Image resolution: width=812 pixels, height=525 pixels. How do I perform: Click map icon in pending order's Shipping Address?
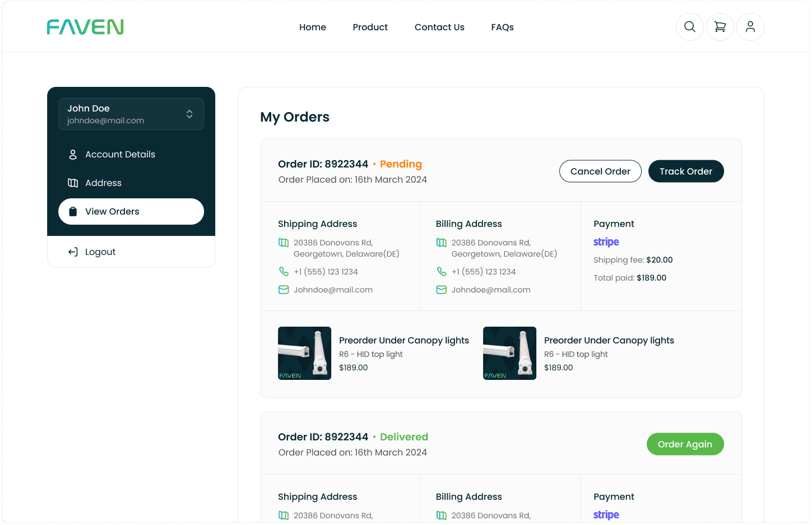click(284, 243)
